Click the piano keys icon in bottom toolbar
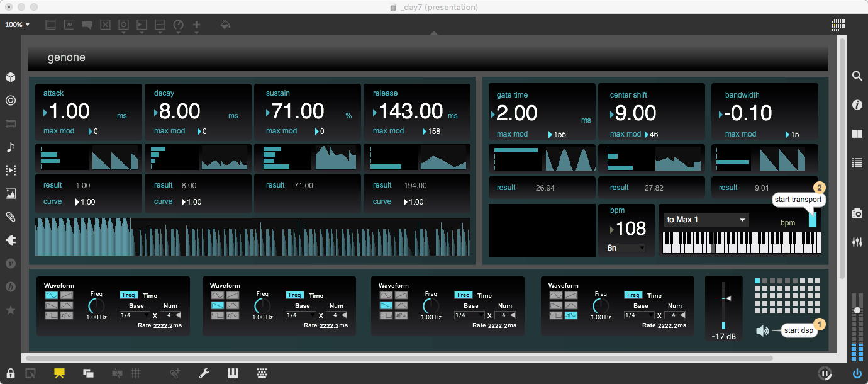Image resolution: width=868 pixels, height=384 pixels. coord(233,373)
